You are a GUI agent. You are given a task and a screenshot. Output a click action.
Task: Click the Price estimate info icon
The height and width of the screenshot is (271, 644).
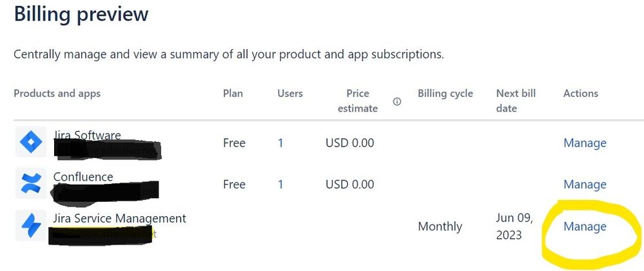(x=397, y=101)
